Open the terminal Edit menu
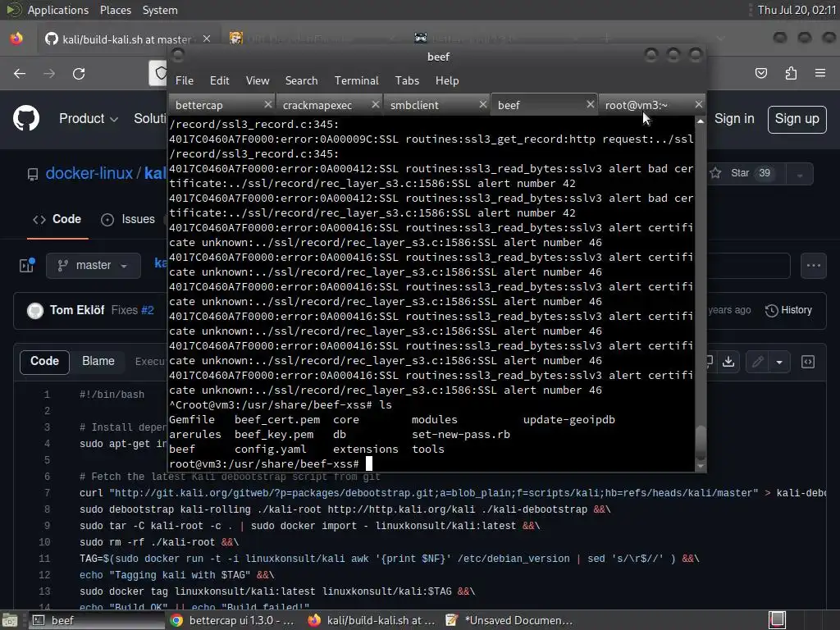 point(219,80)
